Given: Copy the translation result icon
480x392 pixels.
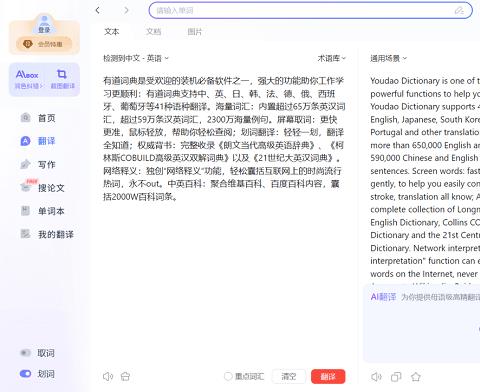Looking at the screenshot, I should coord(396,377).
